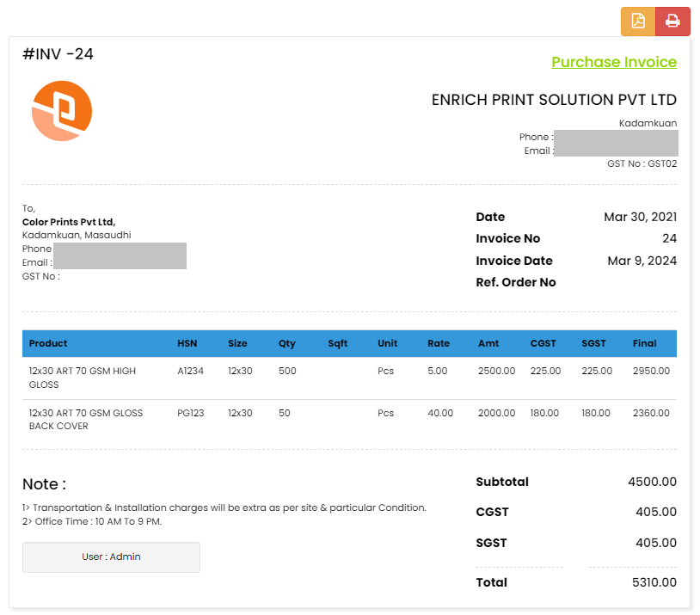Click HSN code PG123
Viewport: 700px width, 615px height.
(x=191, y=413)
